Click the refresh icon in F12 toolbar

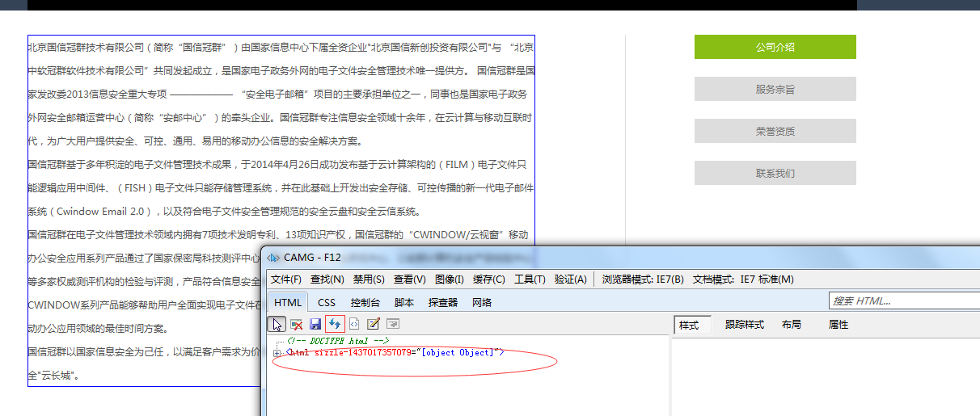pos(335,324)
